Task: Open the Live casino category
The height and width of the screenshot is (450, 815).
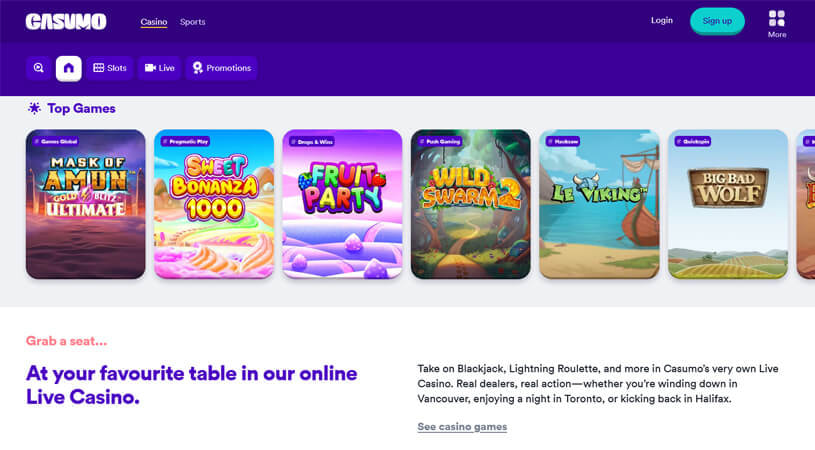Action: tap(160, 68)
